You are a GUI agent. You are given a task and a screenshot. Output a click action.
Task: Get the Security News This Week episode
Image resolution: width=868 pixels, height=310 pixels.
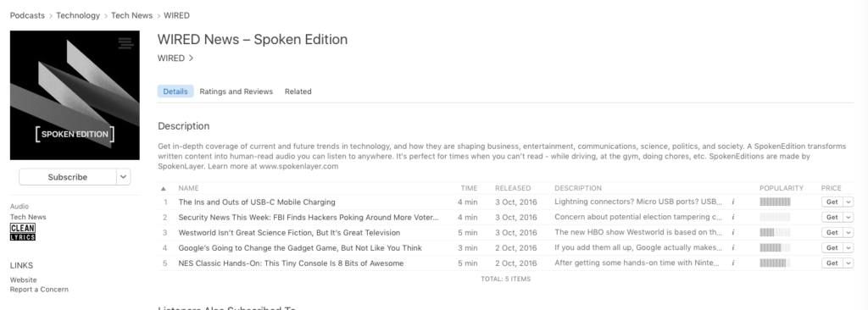click(832, 218)
